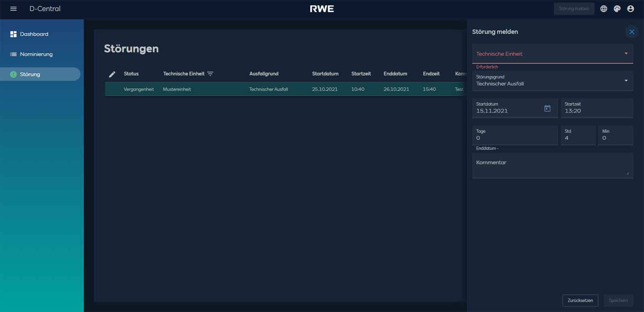Click the Störung melden button in top bar
This screenshot has width=644, height=312.
574,9
